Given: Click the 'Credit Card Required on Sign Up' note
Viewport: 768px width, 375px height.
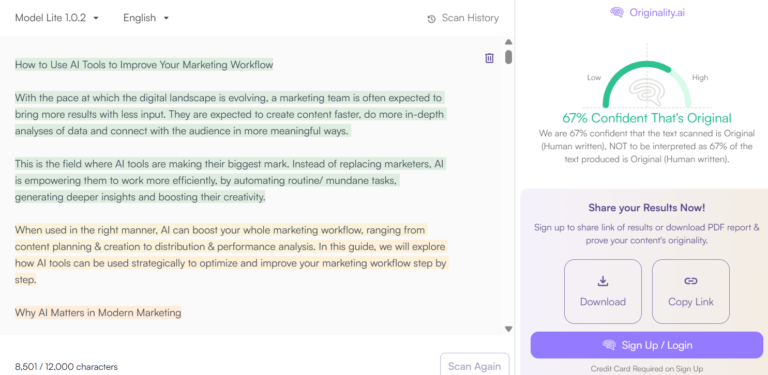Looking at the screenshot, I should tap(647, 369).
